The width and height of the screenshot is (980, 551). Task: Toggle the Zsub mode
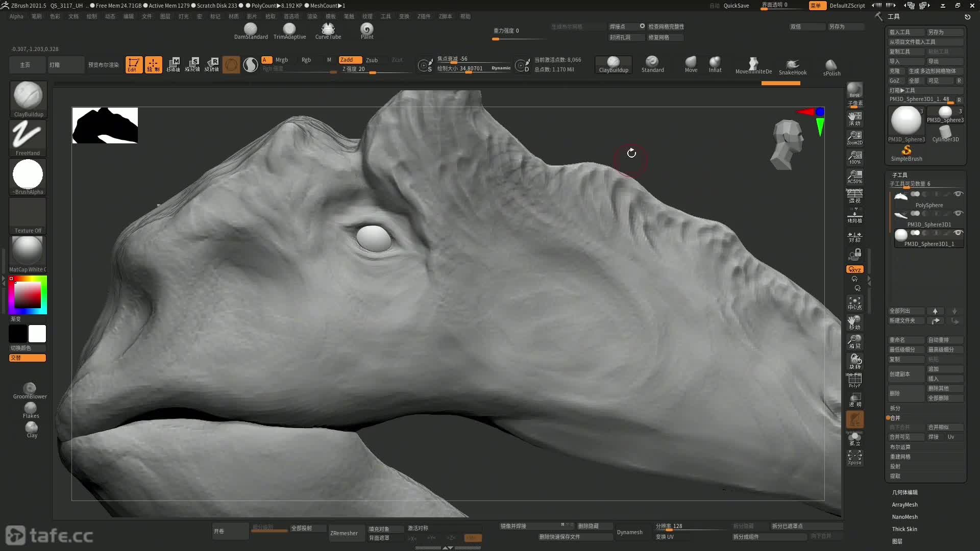click(372, 60)
